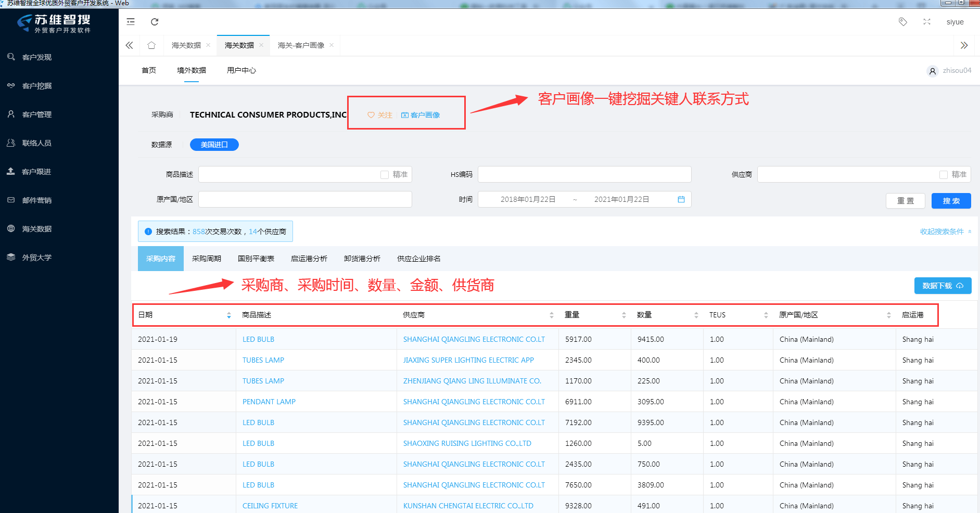The image size is (980, 513).
Task: Go to the home tab icon
Action: click(151, 45)
